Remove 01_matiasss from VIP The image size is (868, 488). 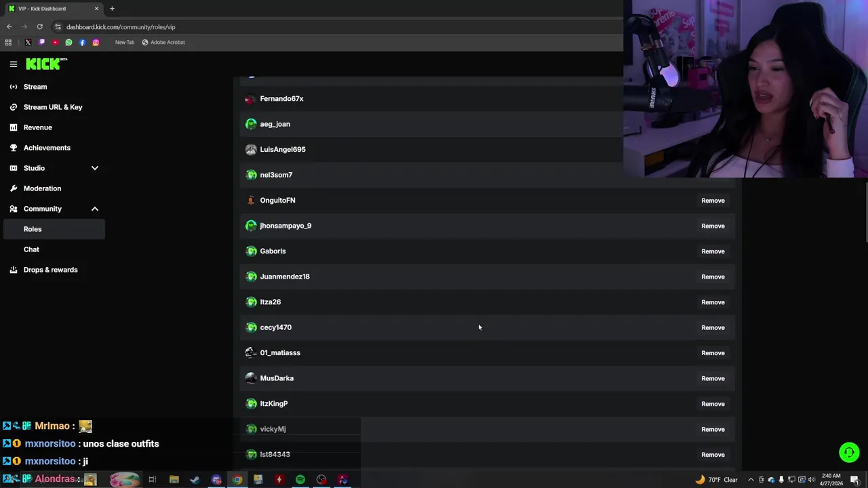click(713, 353)
